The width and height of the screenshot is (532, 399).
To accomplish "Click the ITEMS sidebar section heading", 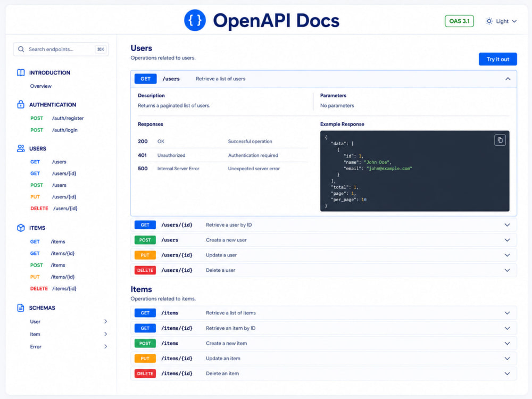I will point(37,228).
